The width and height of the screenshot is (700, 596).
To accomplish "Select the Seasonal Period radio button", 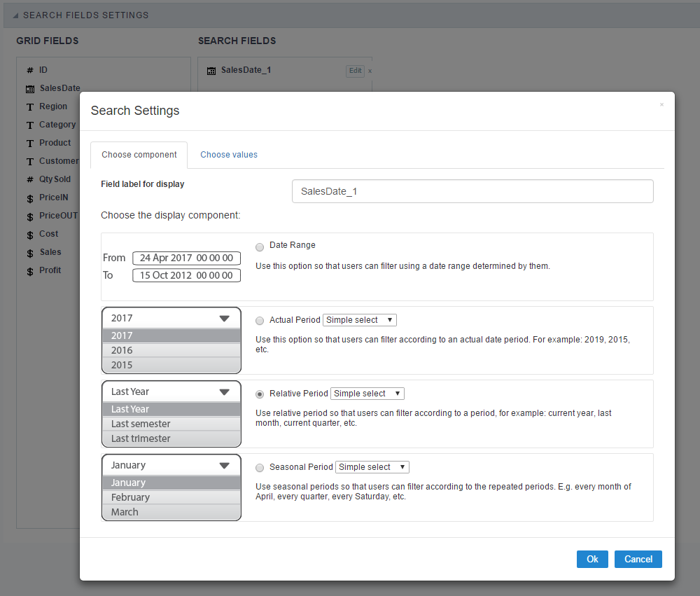I will [x=260, y=468].
